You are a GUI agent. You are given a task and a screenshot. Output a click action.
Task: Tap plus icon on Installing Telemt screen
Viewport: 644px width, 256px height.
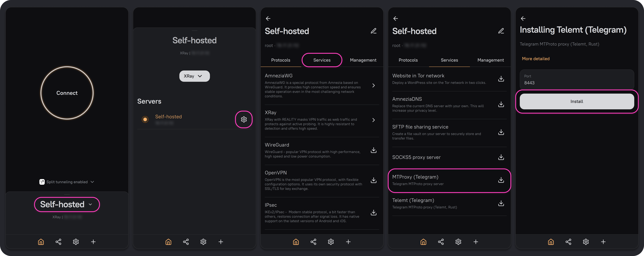pos(603,242)
